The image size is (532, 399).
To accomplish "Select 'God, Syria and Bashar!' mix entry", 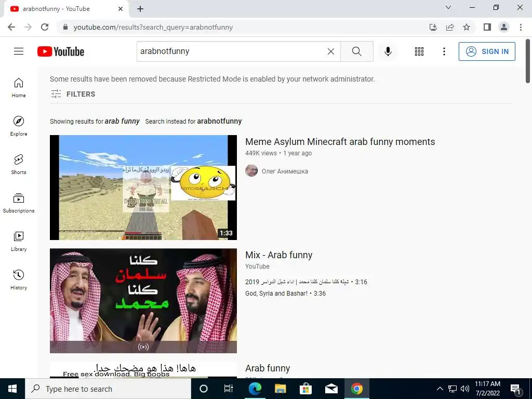I will pyautogui.click(x=285, y=293).
